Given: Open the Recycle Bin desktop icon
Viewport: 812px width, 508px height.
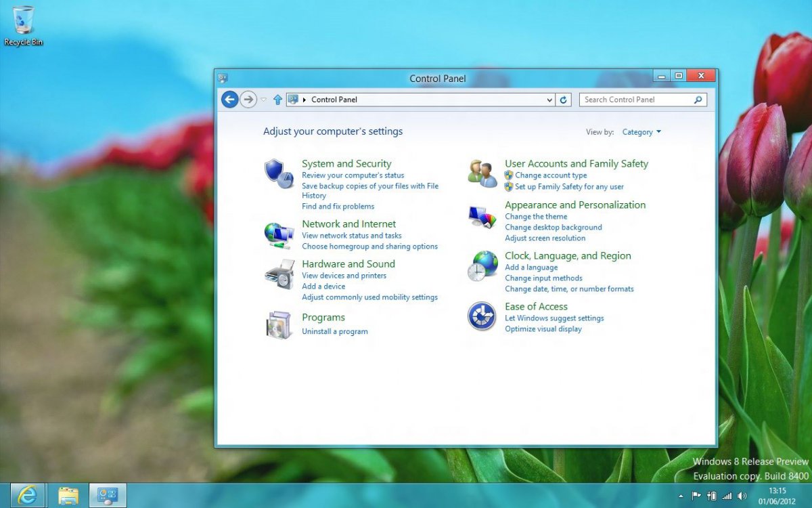Looking at the screenshot, I should [24, 26].
